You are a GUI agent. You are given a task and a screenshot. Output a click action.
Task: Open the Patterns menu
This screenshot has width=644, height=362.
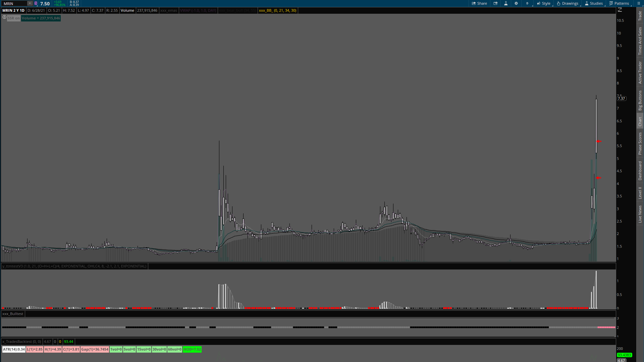[x=619, y=3]
